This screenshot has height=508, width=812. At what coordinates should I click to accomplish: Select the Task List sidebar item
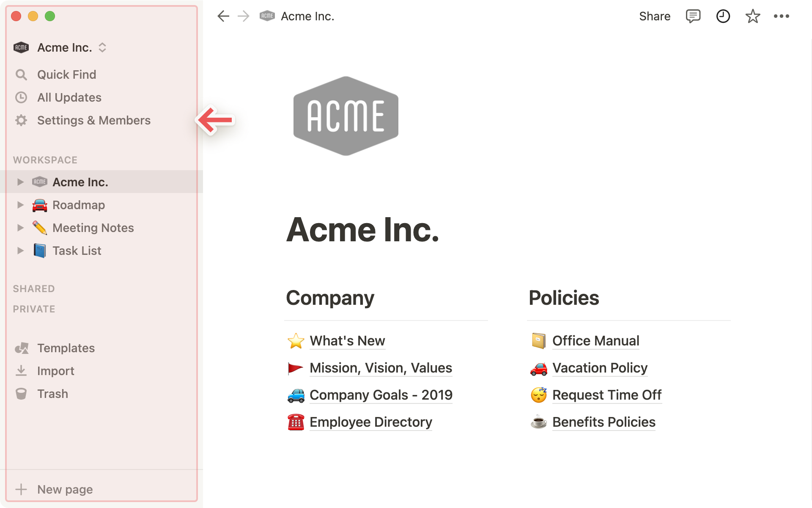[77, 251]
